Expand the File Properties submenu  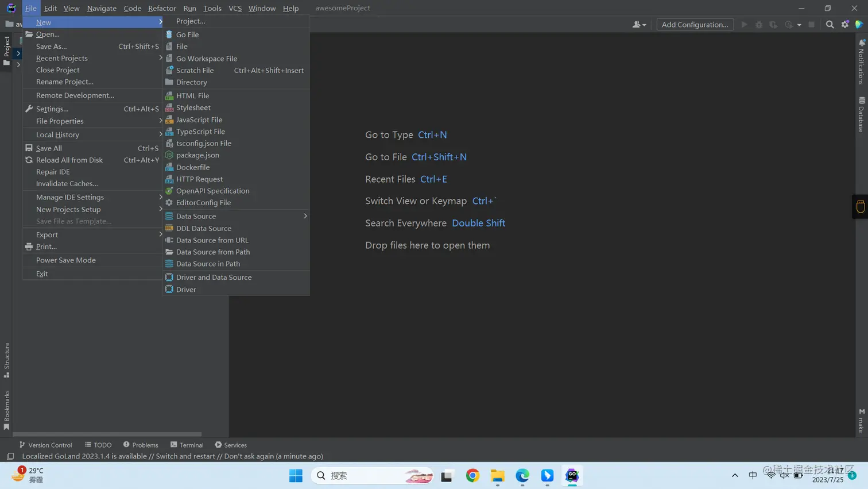pyautogui.click(x=92, y=121)
